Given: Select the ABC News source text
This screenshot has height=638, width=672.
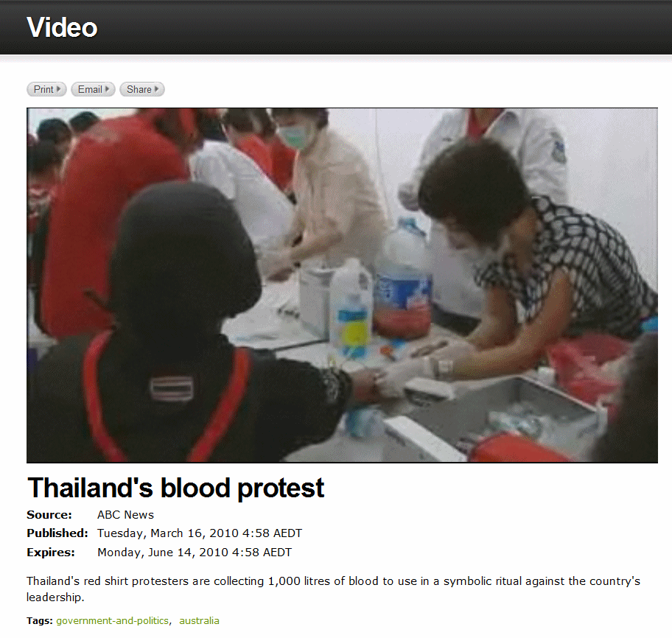Looking at the screenshot, I should point(125,514).
